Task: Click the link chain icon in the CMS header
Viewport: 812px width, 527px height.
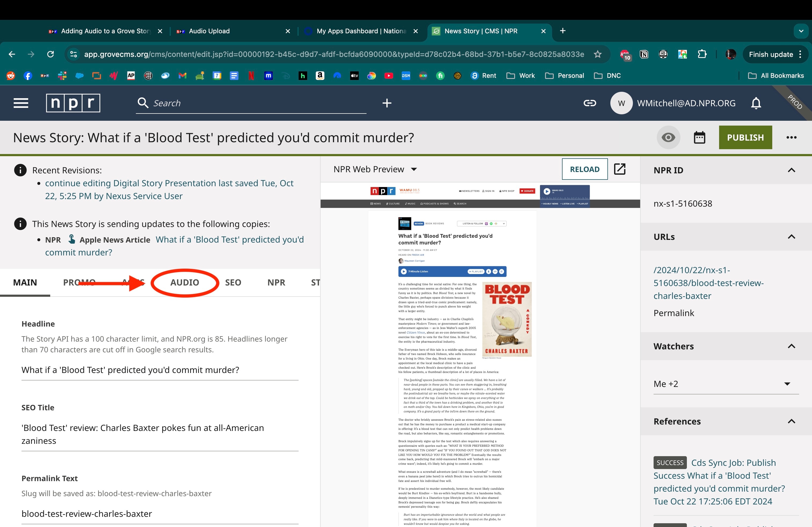Action: [x=590, y=103]
